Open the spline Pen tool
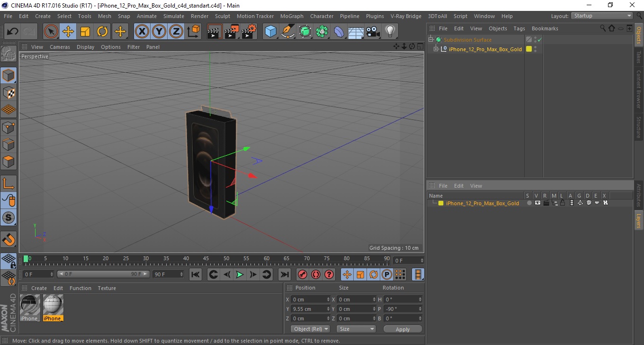The width and height of the screenshot is (644, 345). tap(288, 32)
